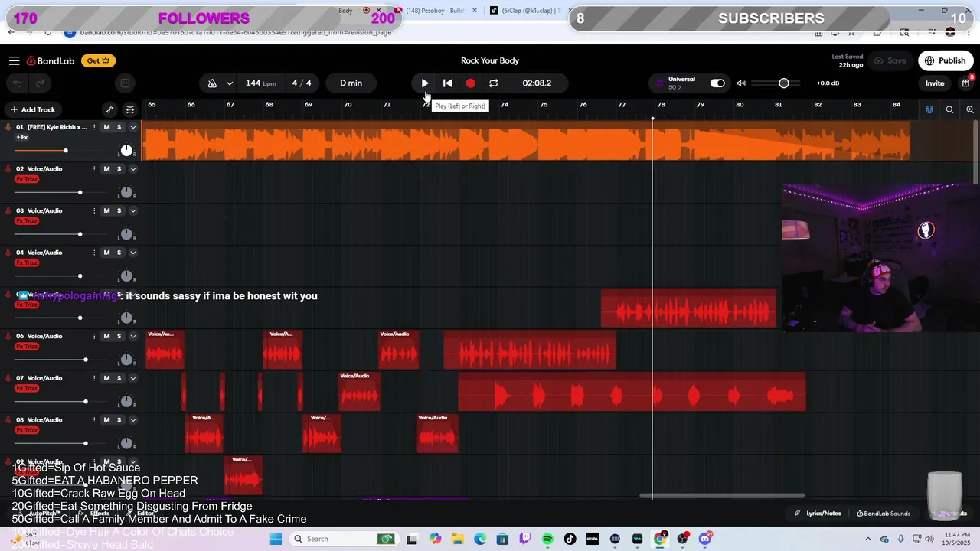980x551 pixels.
Task: Switch to Pesoboy browser tab
Action: click(436, 11)
